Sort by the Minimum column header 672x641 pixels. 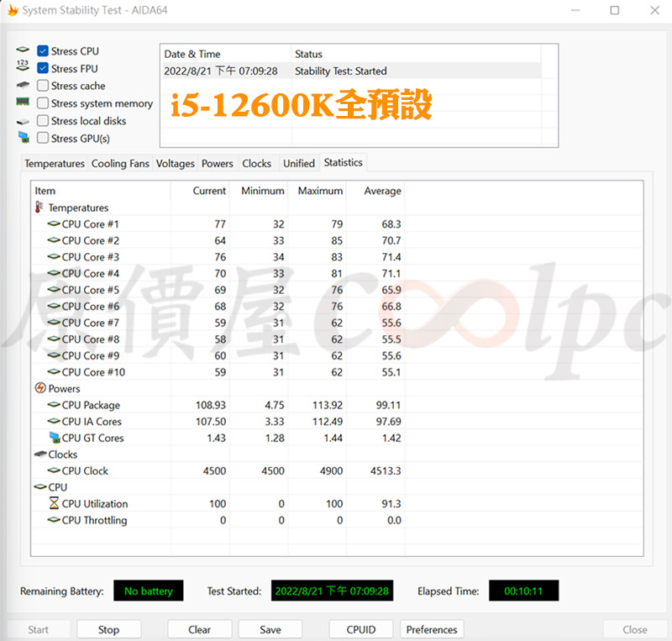pyautogui.click(x=259, y=191)
